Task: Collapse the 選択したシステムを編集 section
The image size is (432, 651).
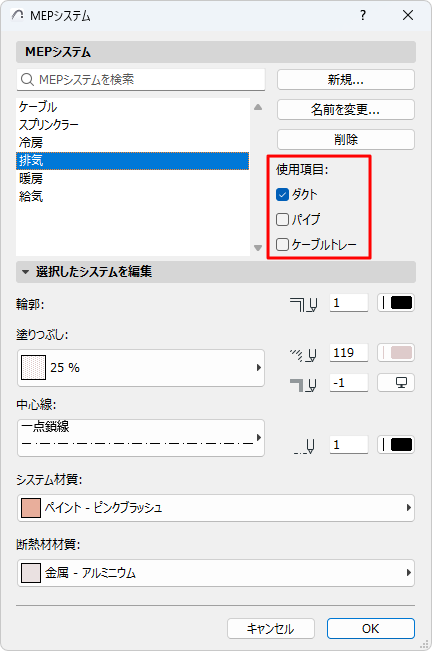Action: (x=25, y=272)
